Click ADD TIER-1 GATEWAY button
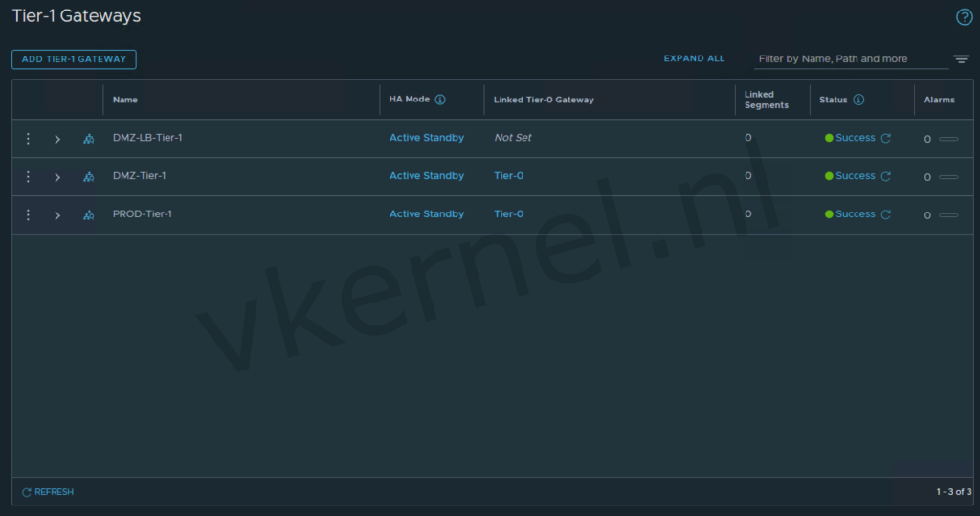 [74, 59]
